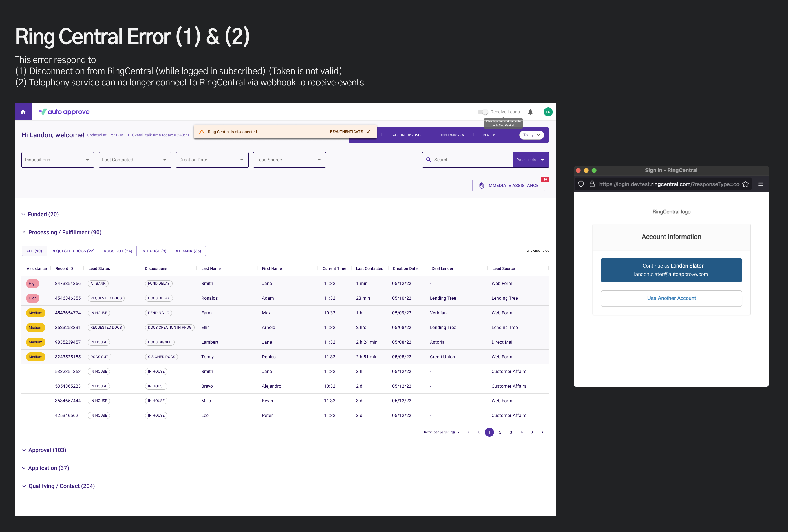Change the rows per page dropdown
The image size is (788, 532).
click(455, 432)
